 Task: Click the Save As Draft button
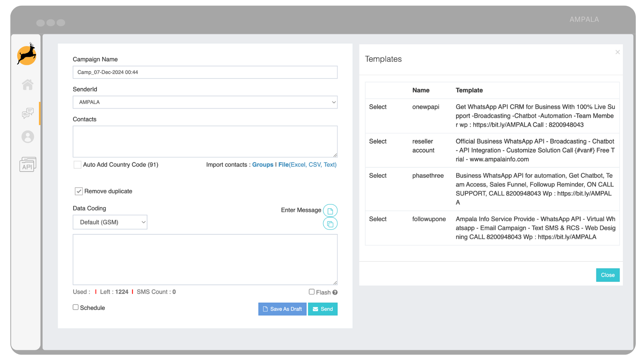tap(282, 309)
